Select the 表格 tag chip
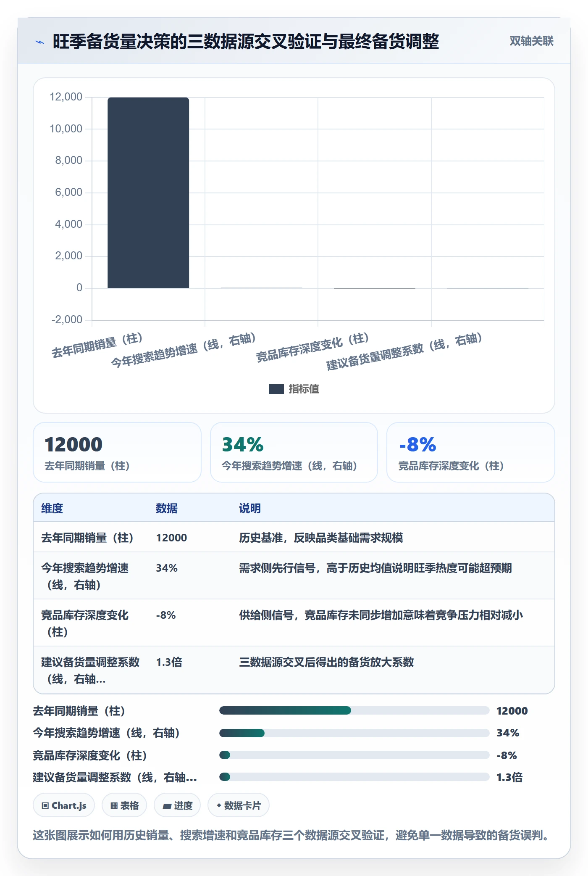The width and height of the screenshot is (588, 876). tap(124, 805)
